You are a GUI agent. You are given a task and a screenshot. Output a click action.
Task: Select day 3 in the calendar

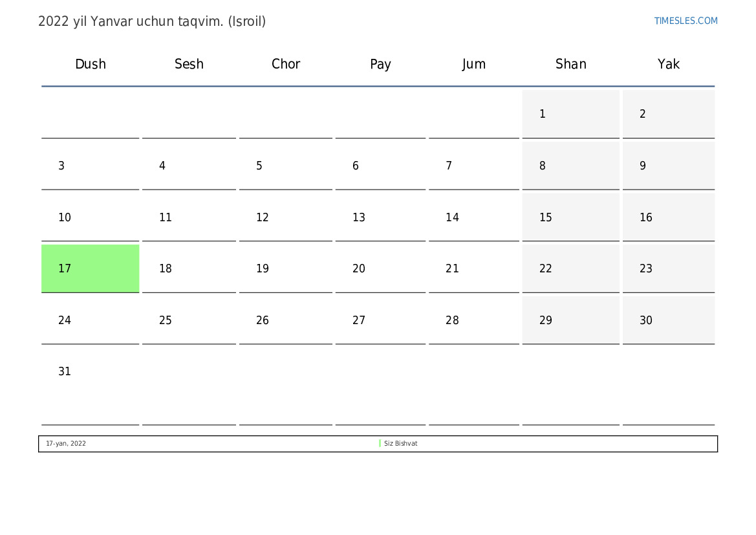coord(90,166)
